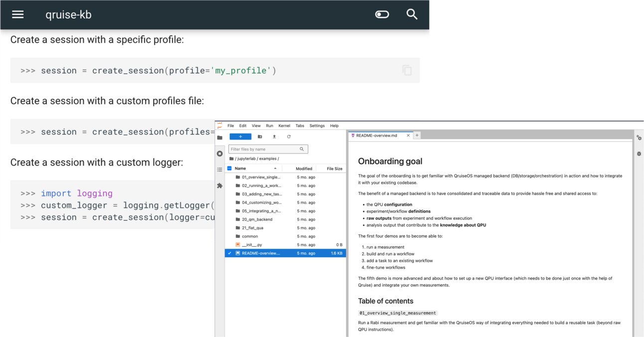Open the Kernel menu in JupyterLab
Viewport: 644px width, 337px height.
(x=284, y=126)
